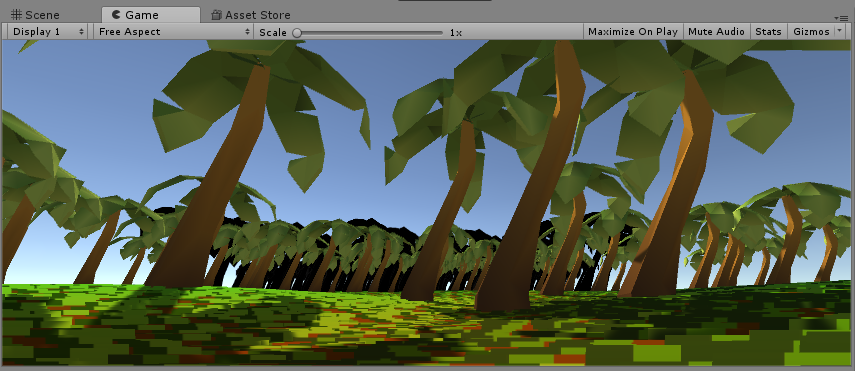Click the Scale slider handle knob

pos(297,33)
